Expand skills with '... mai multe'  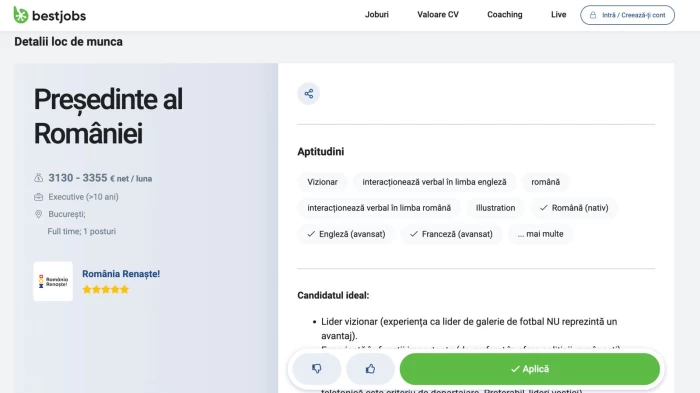point(541,234)
